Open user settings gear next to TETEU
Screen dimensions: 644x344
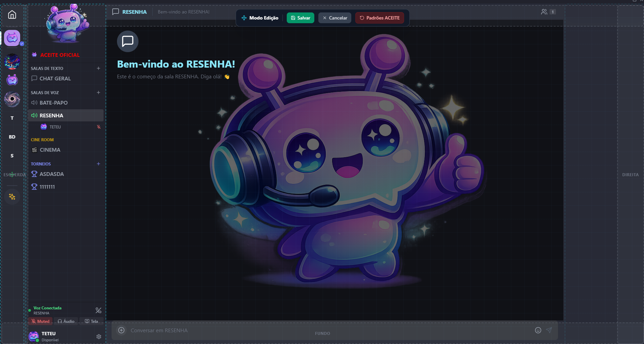point(99,337)
